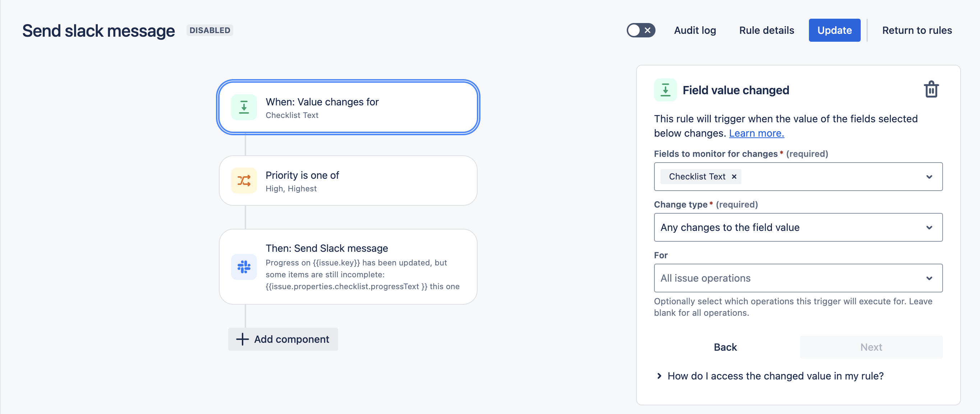Click the Update button
Screen dimensions: 980x414
click(x=834, y=30)
